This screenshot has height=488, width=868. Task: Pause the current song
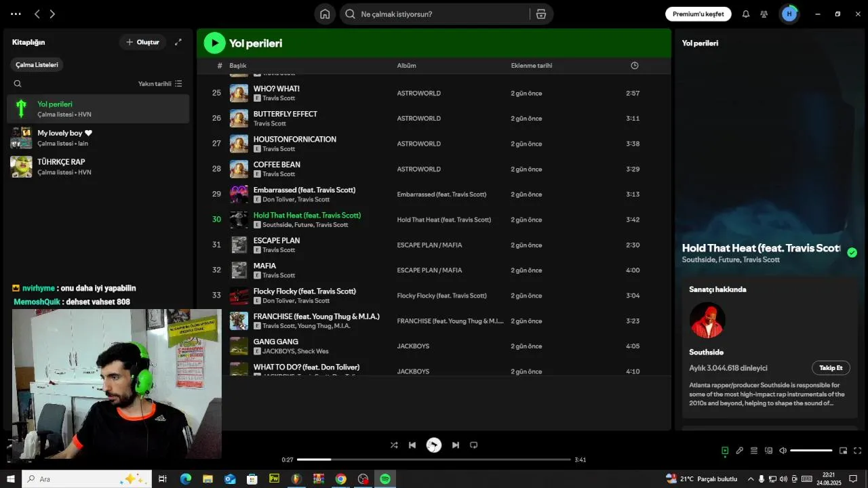click(x=434, y=445)
